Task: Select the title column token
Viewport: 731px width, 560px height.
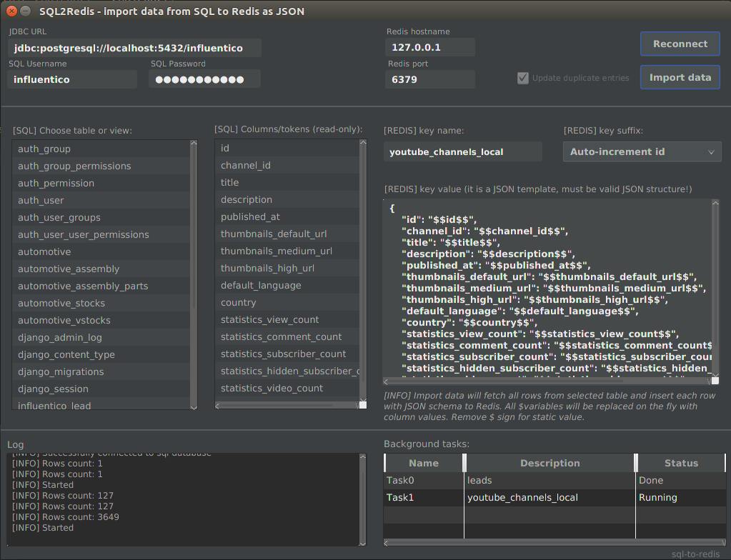Action: coord(287,183)
